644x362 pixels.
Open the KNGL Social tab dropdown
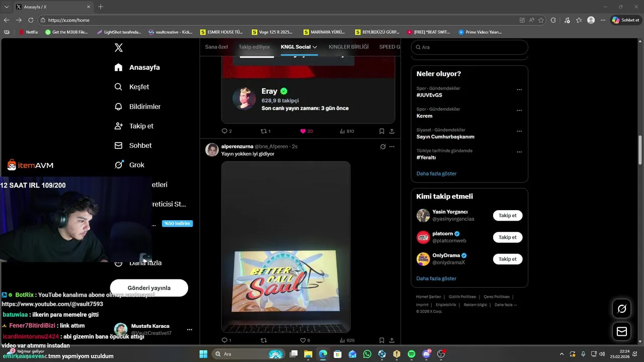299,47
